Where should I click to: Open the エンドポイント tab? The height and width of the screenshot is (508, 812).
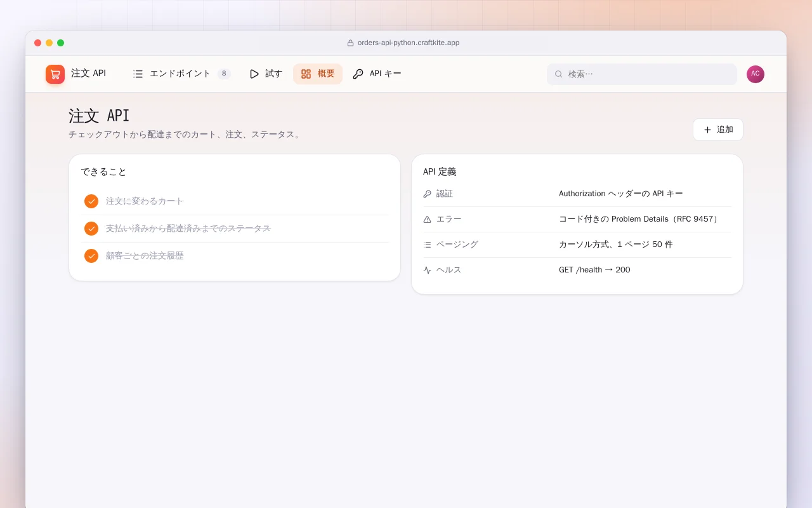181,74
